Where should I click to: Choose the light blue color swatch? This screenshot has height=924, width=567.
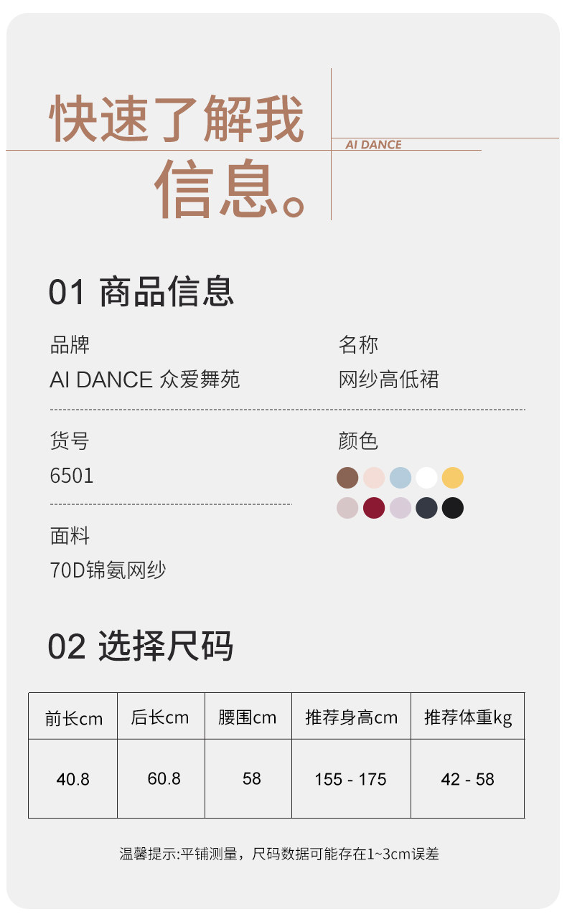point(400,478)
